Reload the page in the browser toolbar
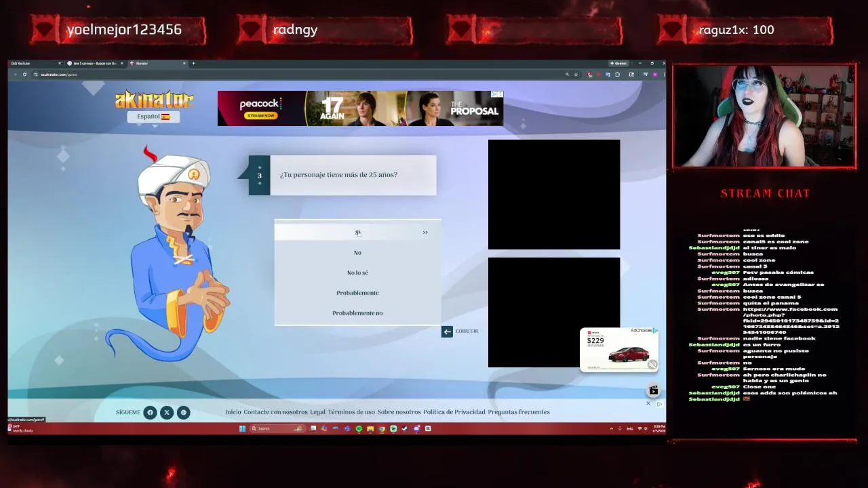This screenshot has height=488, width=868. tap(24, 75)
